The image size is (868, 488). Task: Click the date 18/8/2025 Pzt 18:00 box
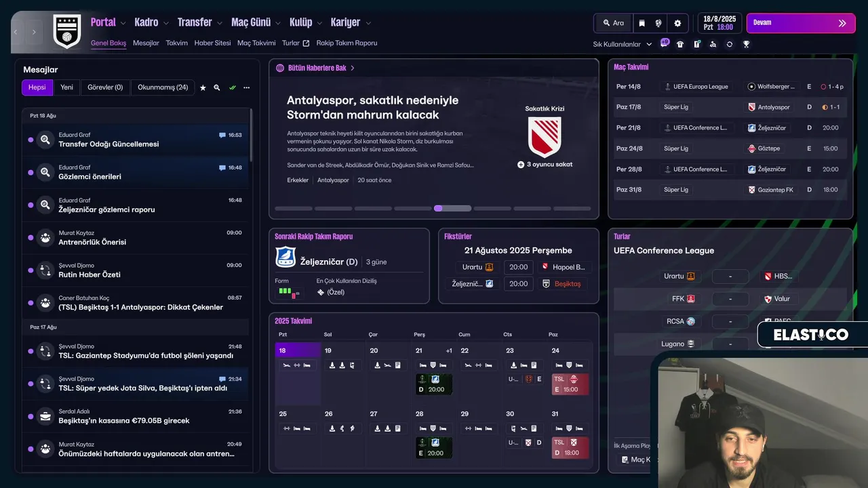point(719,23)
